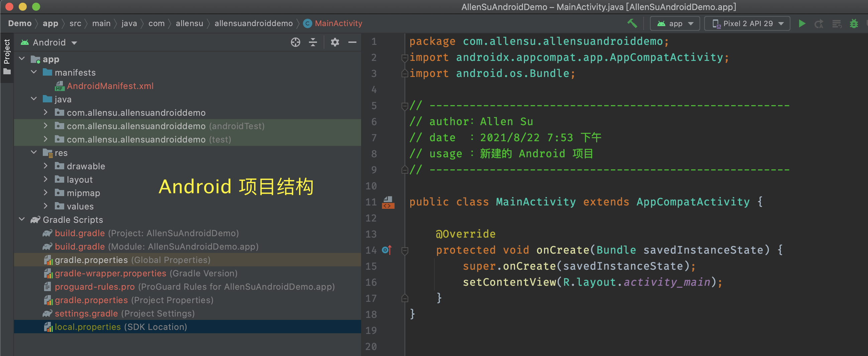Fold the onCreate method on line 14
The width and height of the screenshot is (868, 356).
405,251
